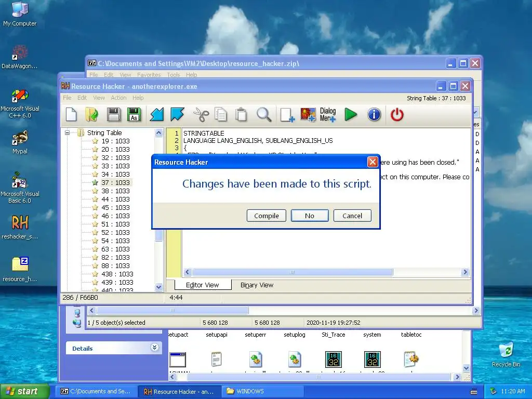Click the magnifying glass Find icon

click(x=263, y=114)
